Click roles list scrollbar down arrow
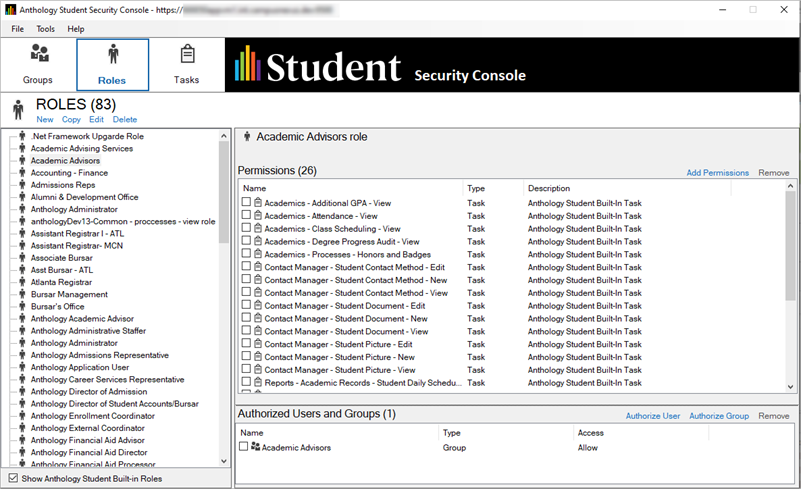801x489 pixels. click(x=223, y=461)
